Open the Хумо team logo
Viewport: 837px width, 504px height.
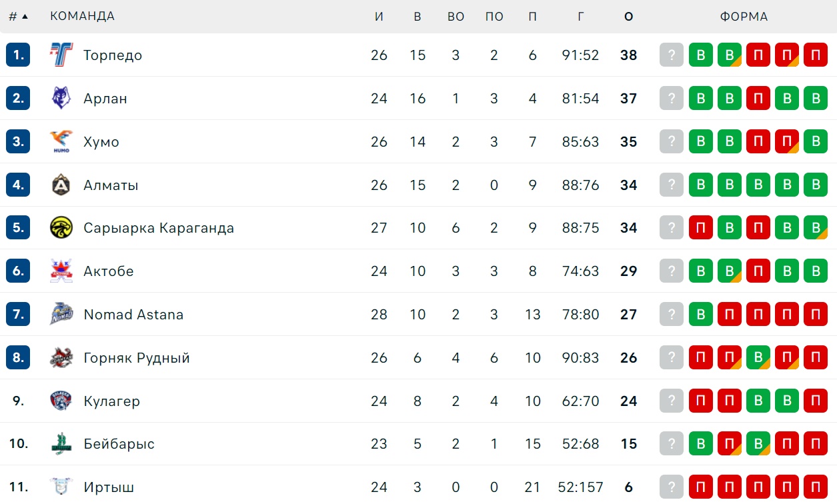(61, 142)
